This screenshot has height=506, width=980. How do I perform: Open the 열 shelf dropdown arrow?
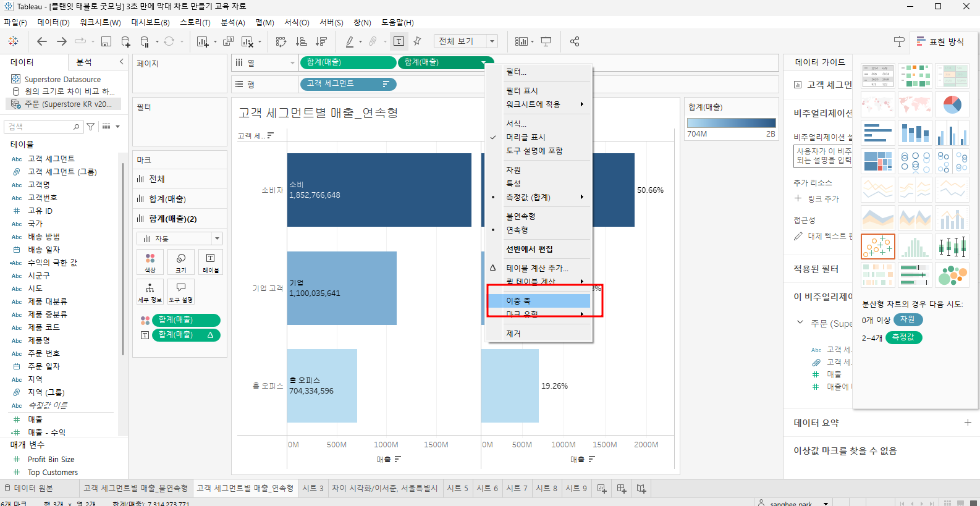(x=292, y=63)
